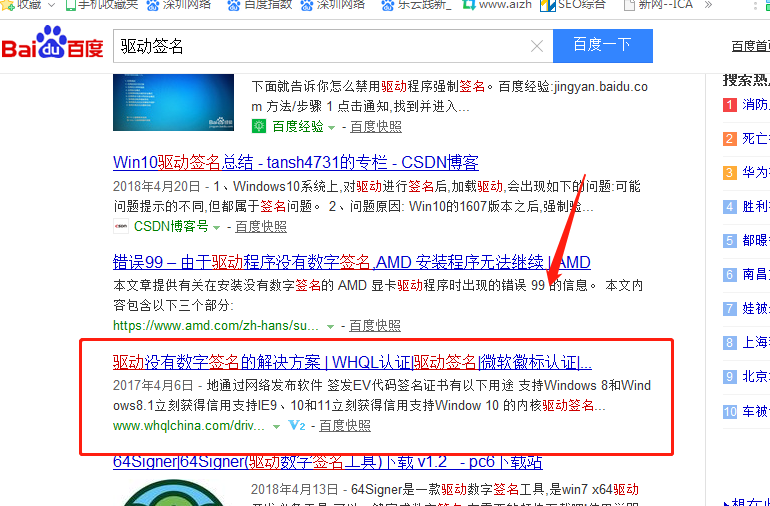Open 百度快照 for the AMD result
This screenshot has height=506, width=770.
pyautogui.click(x=375, y=326)
